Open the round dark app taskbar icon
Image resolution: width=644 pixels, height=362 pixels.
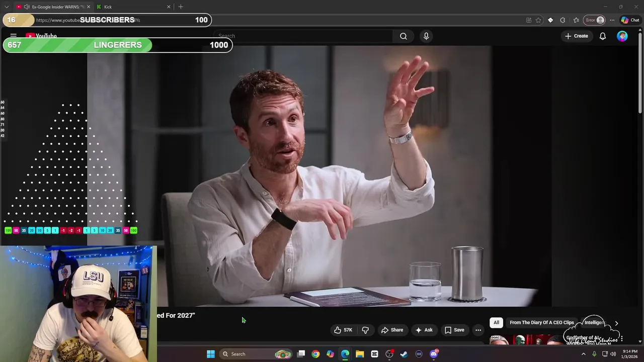pos(419,354)
